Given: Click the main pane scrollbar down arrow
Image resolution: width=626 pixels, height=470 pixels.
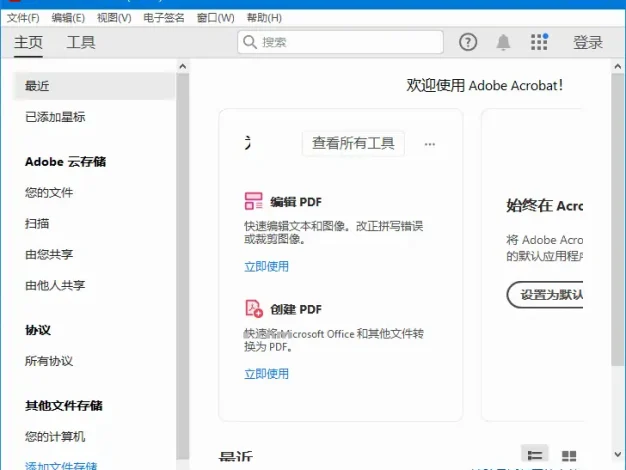Looking at the screenshot, I should (618, 454).
